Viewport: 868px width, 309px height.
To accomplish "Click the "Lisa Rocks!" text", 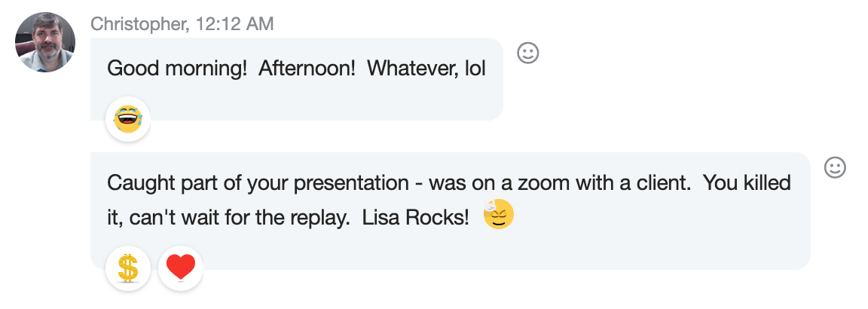I will 416,218.
